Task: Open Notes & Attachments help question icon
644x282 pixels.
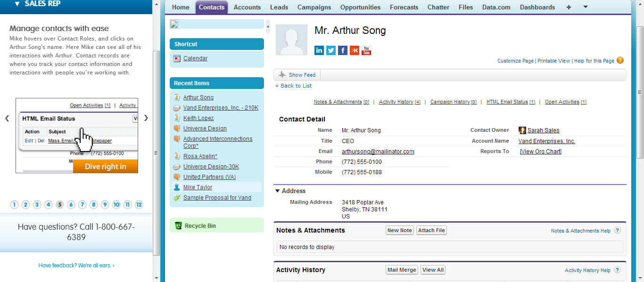Action: [617, 231]
